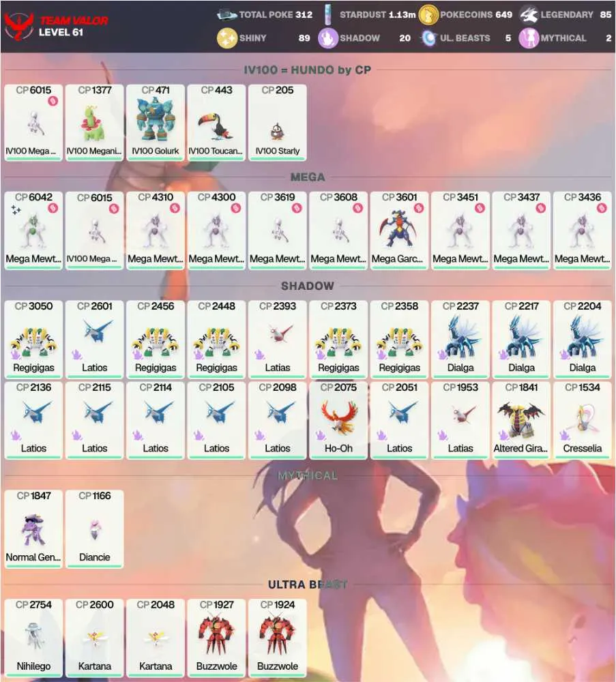Select the Mega Mewtwo CP 3436 card
The image size is (616, 682).
[x=582, y=231]
